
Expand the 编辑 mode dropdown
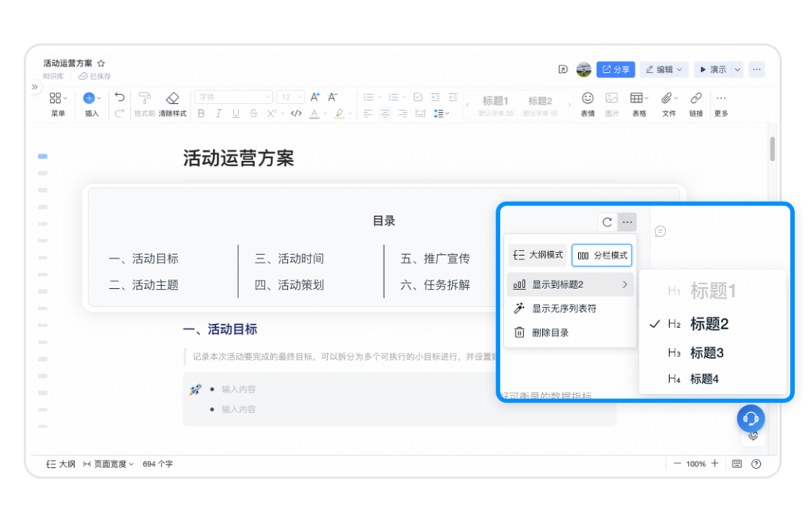point(663,69)
